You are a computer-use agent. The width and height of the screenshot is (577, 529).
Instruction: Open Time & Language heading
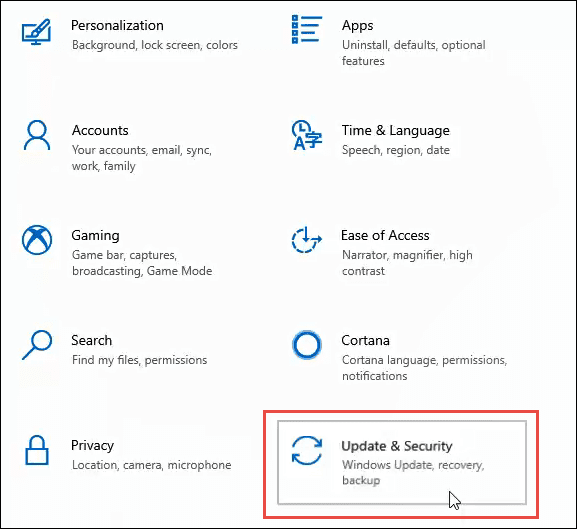coord(396,130)
